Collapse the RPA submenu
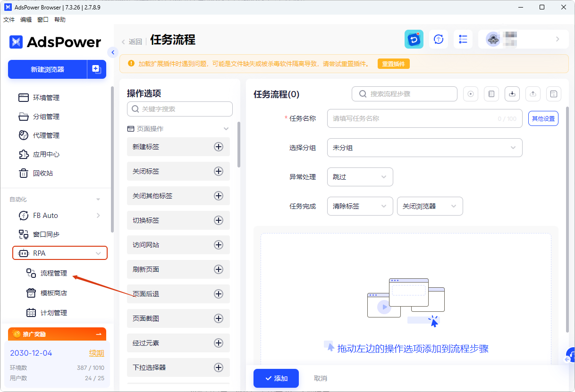Image resolution: width=575 pixels, height=392 pixels. point(98,253)
